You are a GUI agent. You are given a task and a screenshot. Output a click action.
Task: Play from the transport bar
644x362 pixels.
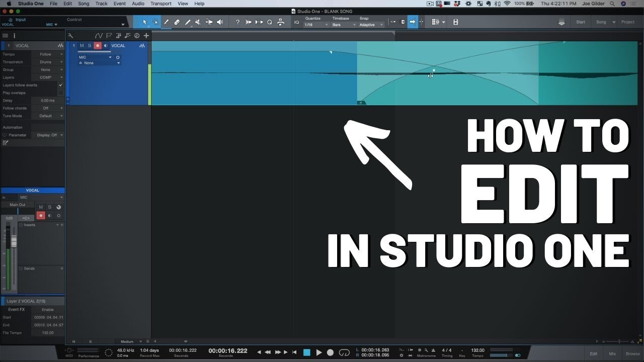tap(319, 352)
